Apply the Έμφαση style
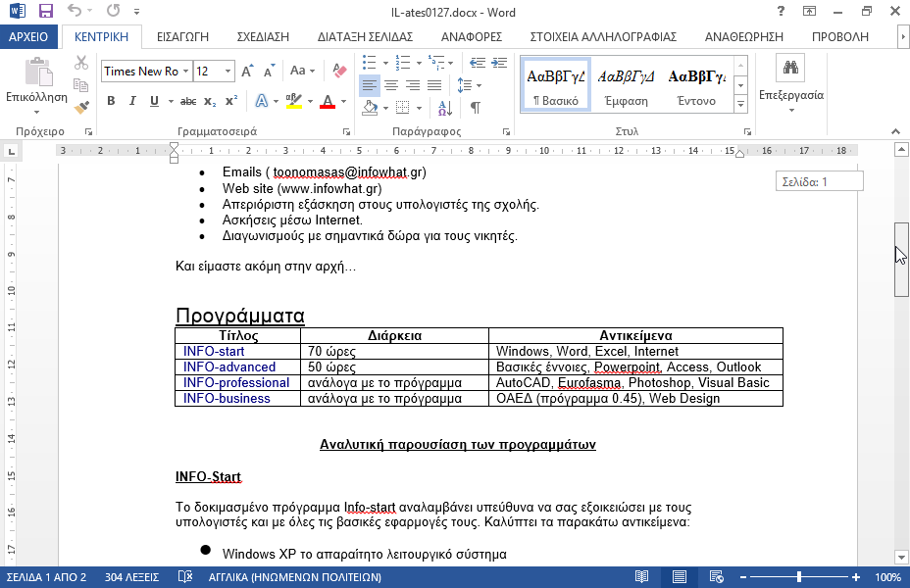This screenshot has width=910, height=588. coord(626,84)
